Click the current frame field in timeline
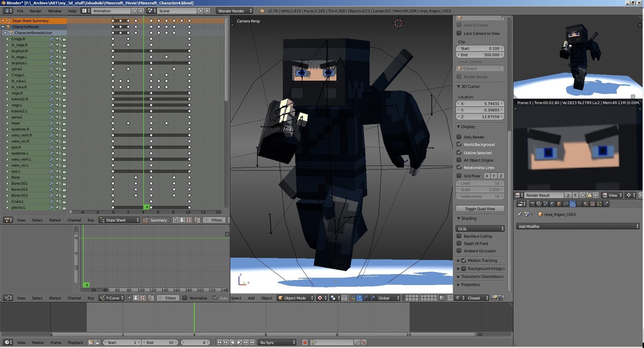 tap(196, 342)
